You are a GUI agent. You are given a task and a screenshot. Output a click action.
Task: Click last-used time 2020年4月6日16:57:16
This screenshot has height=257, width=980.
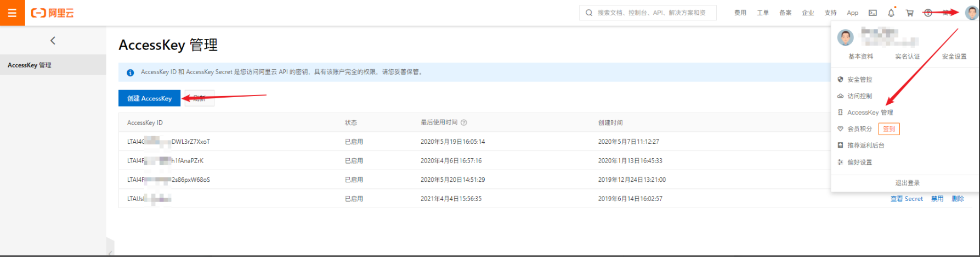click(451, 161)
